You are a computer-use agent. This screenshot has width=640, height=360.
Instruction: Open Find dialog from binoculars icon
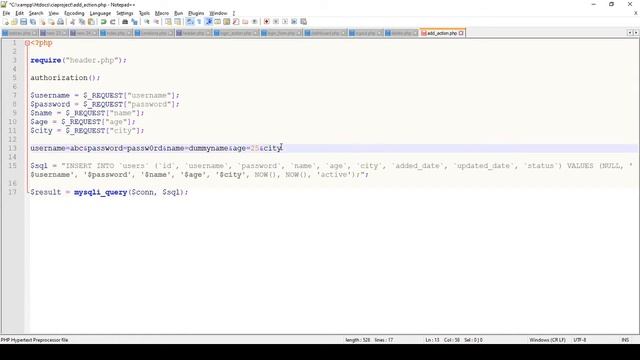(125, 22)
